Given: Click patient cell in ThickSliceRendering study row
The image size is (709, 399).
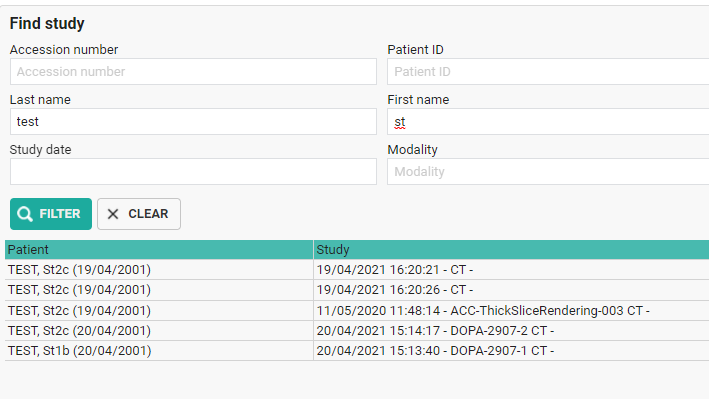Looking at the screenshot, I should pyautogui.click(x=159, y=311).
